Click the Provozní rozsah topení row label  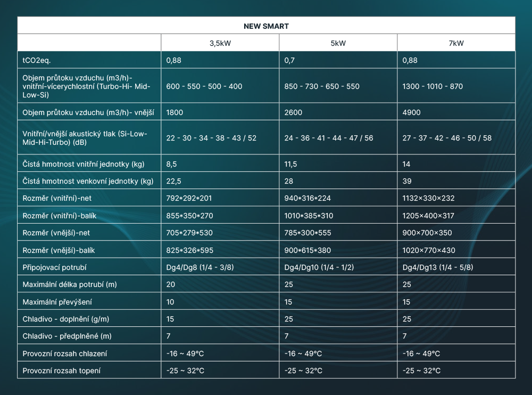coord(62,371)
